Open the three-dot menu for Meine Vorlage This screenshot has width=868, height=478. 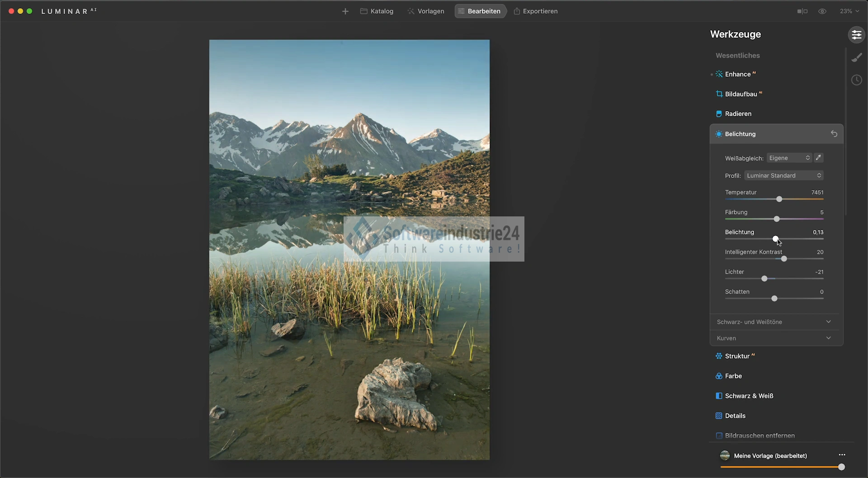click(x=842, y=455)
